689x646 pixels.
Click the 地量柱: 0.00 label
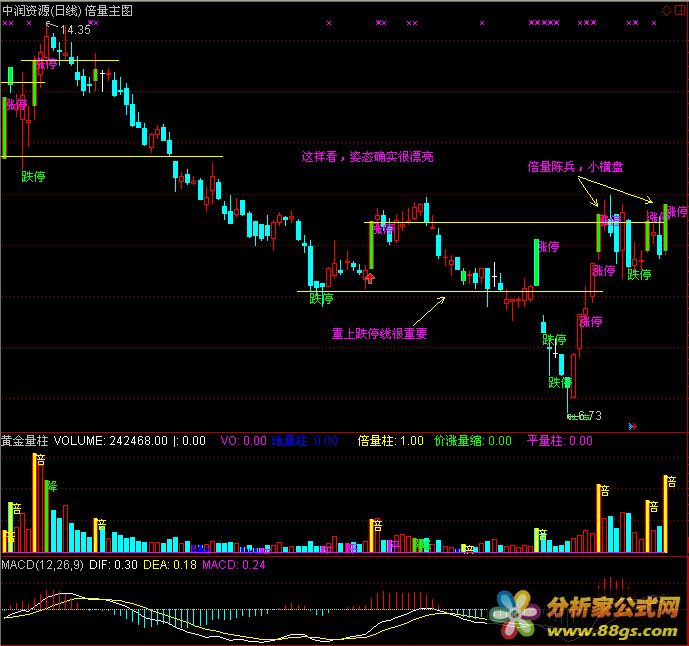(305, 441)
